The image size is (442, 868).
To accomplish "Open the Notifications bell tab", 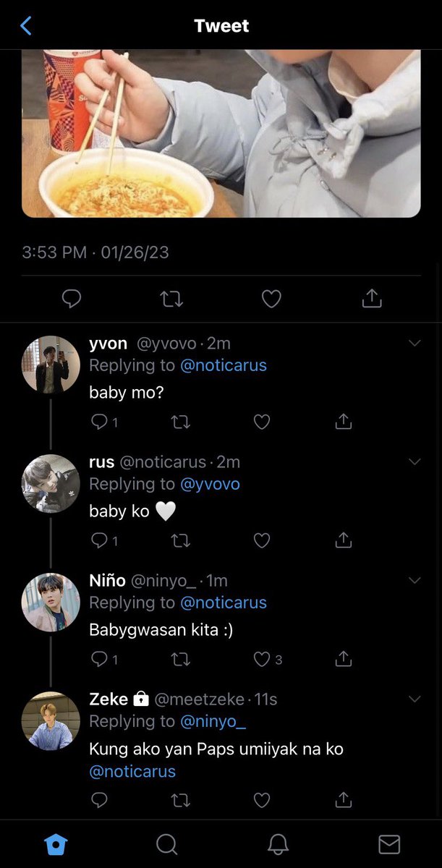I will pos(278,844).
